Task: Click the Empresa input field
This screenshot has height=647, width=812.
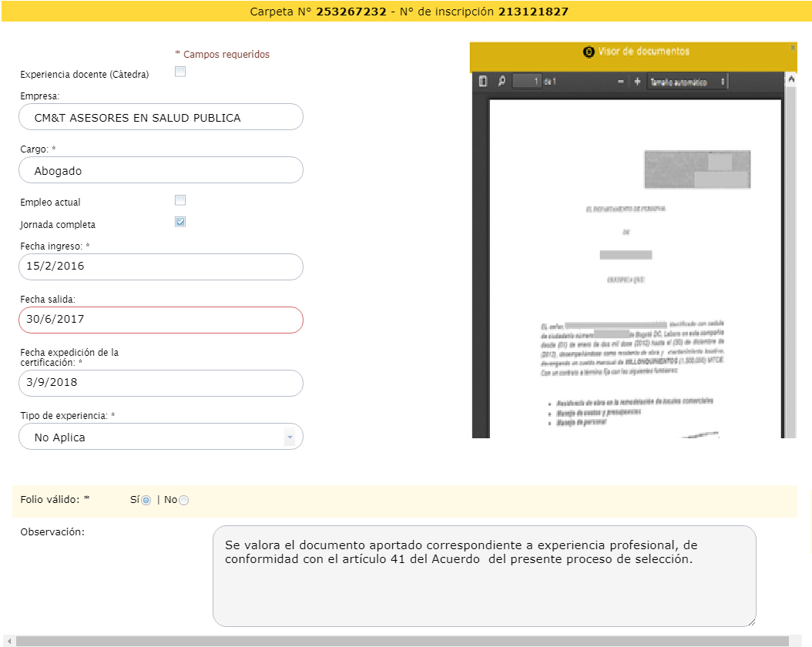Action: [x=160, y=117]
